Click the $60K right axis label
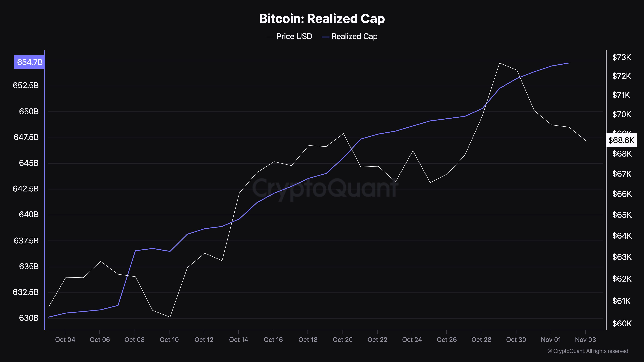Screen dimensions: 644x362 (x=622, y=324)
